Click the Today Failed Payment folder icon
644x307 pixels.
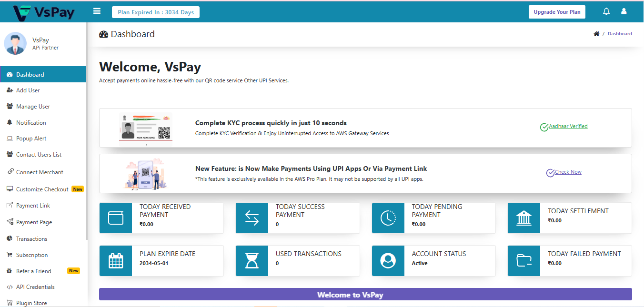tap(524, 261)
